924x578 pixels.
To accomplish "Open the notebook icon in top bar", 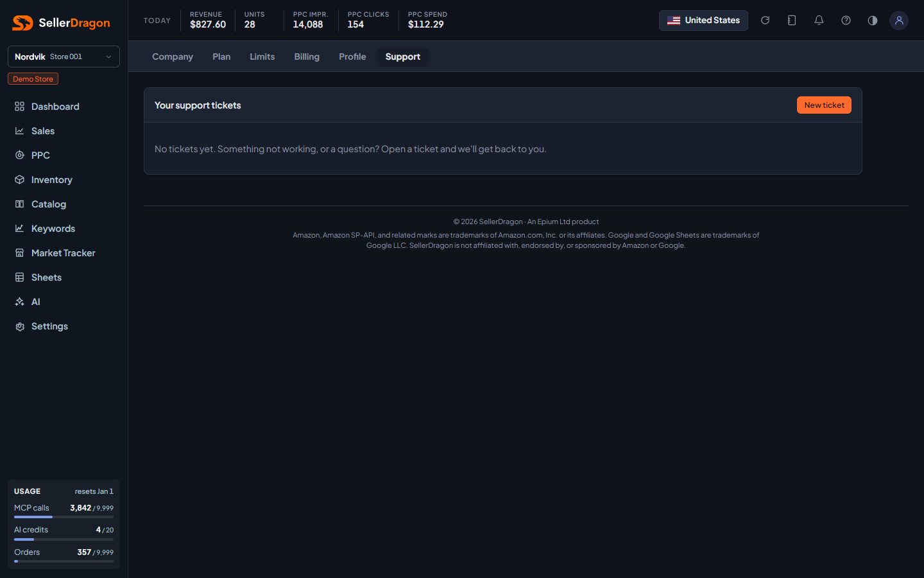I will pyautogui.click(x=792, y=21).
